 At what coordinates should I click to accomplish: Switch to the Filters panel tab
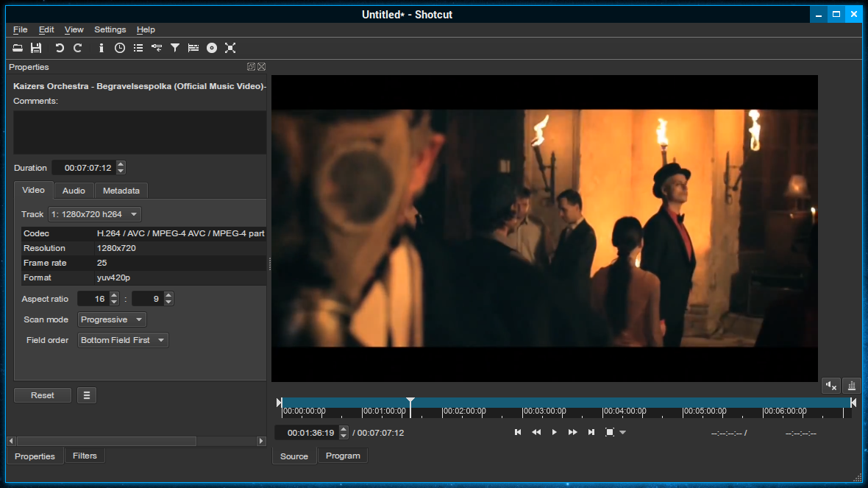pos(85,456)
